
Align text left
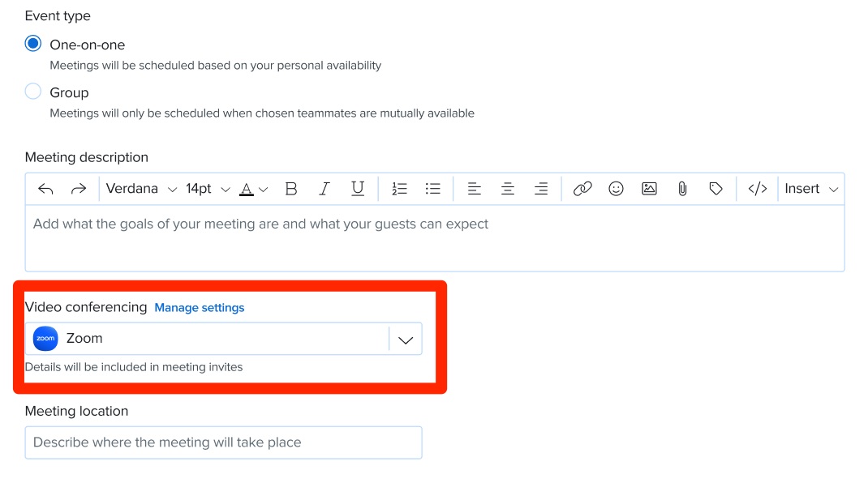474,189
